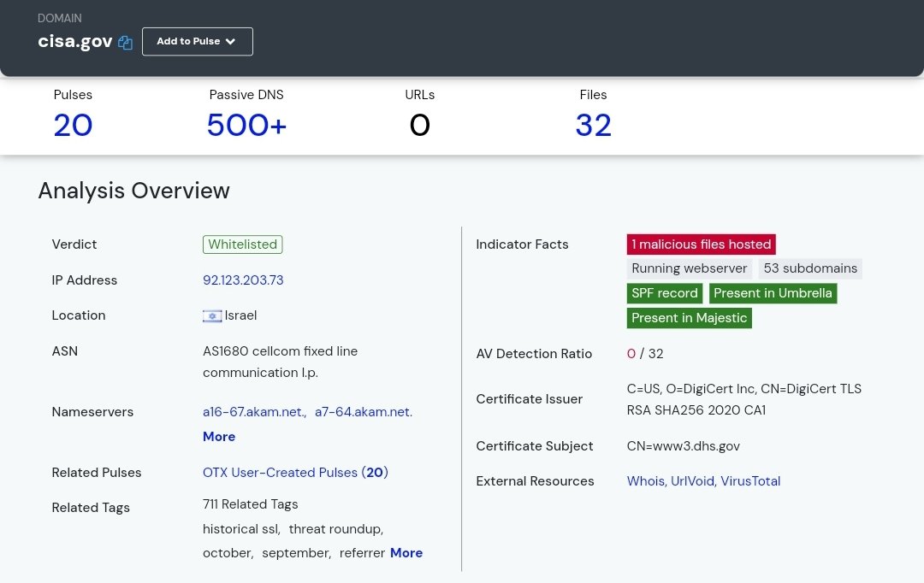
Task: Open OTX User-Created Pulses link
Action: [295, 473]
